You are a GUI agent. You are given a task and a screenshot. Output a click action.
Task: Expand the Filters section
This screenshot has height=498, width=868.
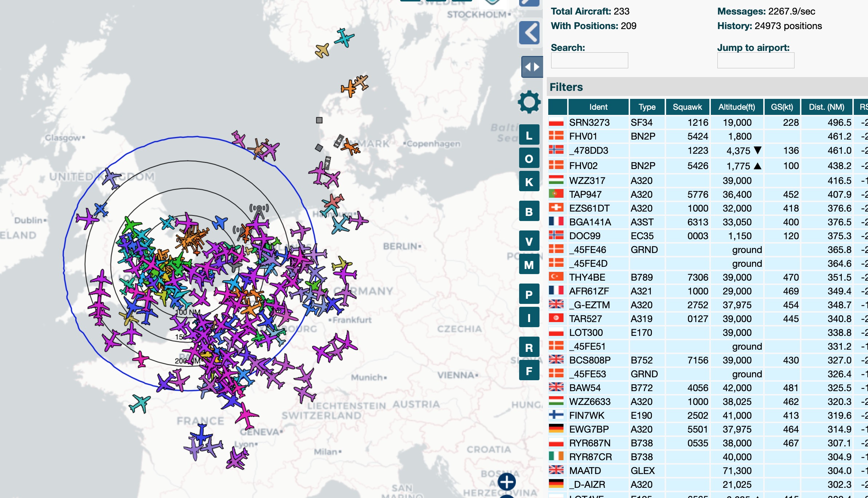pyautogui.click(x=566, y=87)
